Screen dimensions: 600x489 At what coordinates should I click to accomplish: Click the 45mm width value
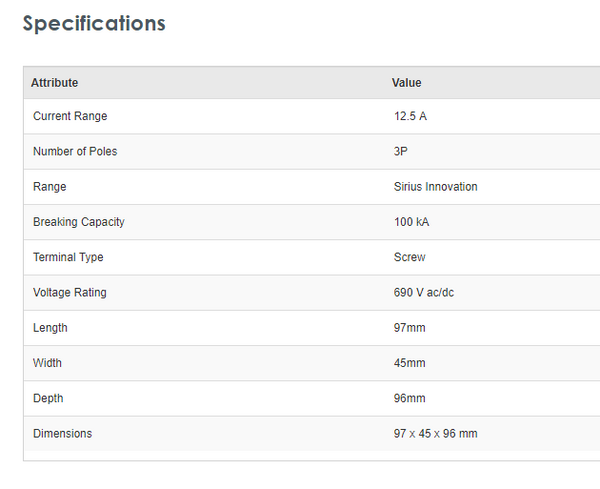pos(409,363)
